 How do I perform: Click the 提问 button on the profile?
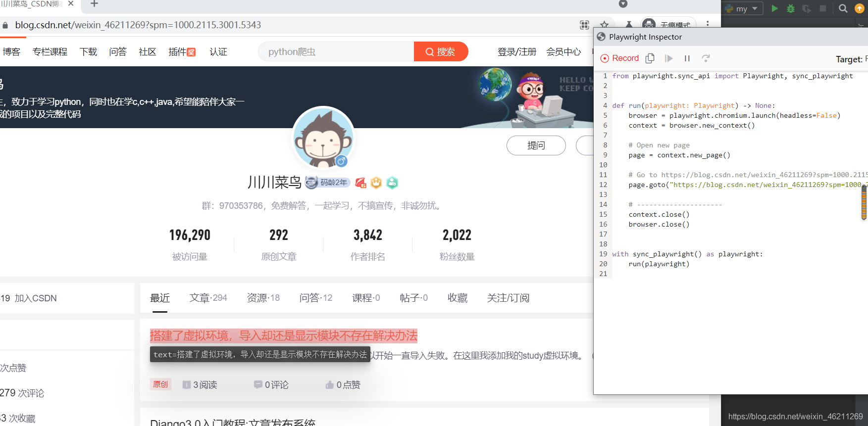[536, 145]
